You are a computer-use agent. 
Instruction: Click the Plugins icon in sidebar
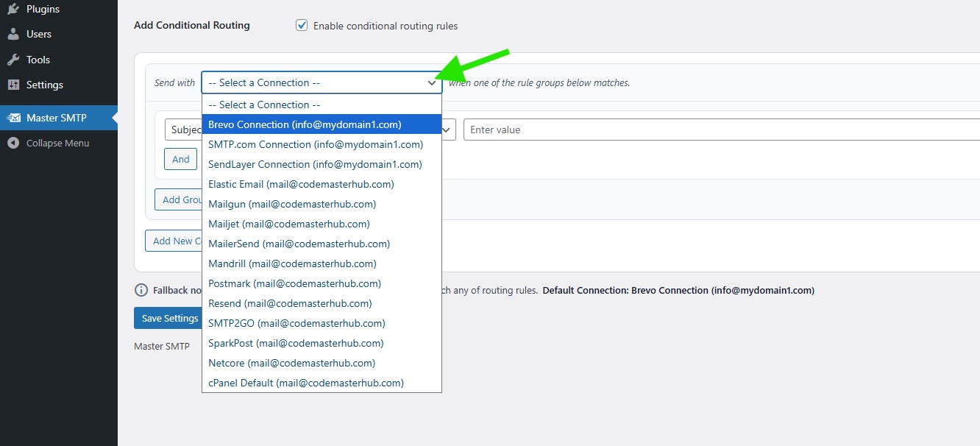click(13, 9)
